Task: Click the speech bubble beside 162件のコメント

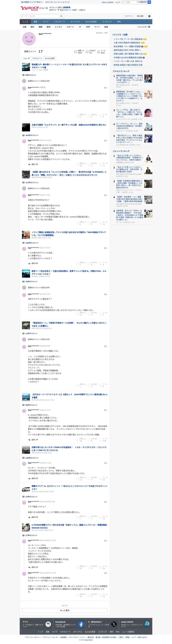Action: (23, 135)
